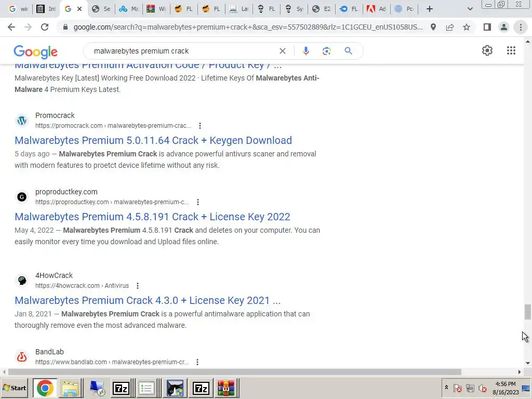Screen dimensions: 532x399
Task: Reload the Google results page
Action: tap(45, 27)
